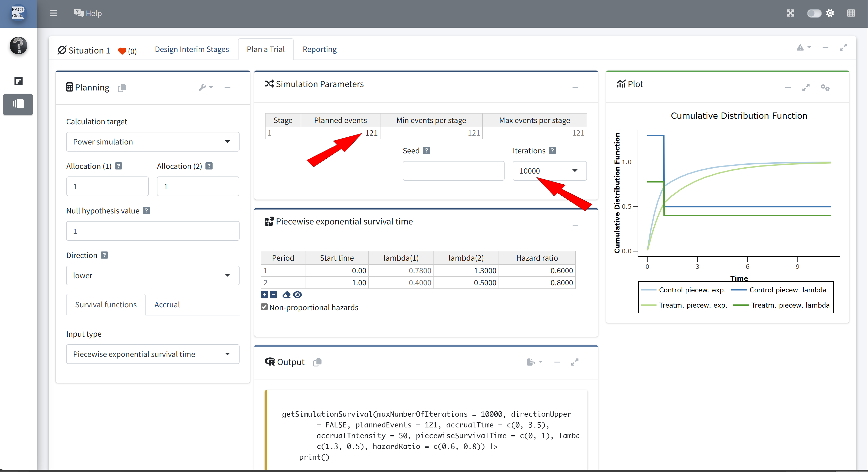This screenshot has width=868, height=472.
Task: Open the Plot settings gears icon
Action: 825,88
